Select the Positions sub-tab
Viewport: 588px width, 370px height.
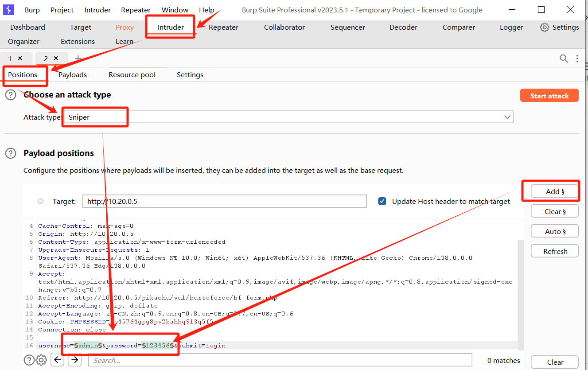pos(23,75)
